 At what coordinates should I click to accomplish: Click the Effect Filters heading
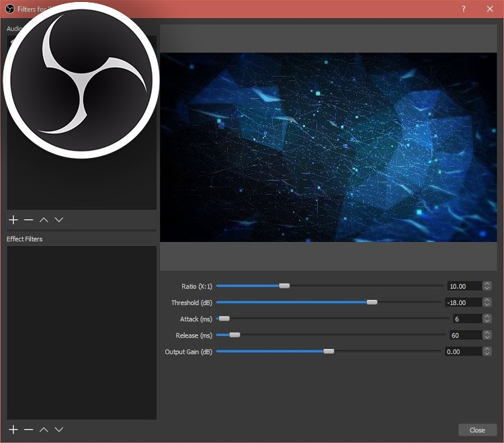24,239
